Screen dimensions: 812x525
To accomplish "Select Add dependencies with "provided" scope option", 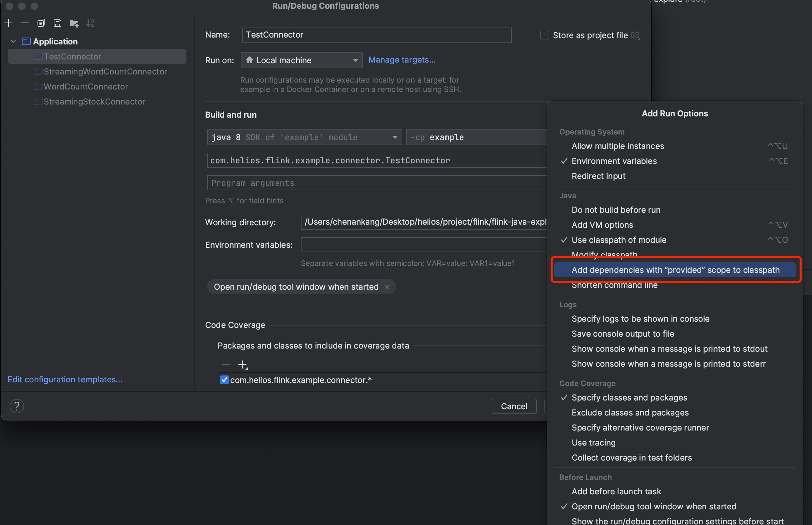I will 675,270.
